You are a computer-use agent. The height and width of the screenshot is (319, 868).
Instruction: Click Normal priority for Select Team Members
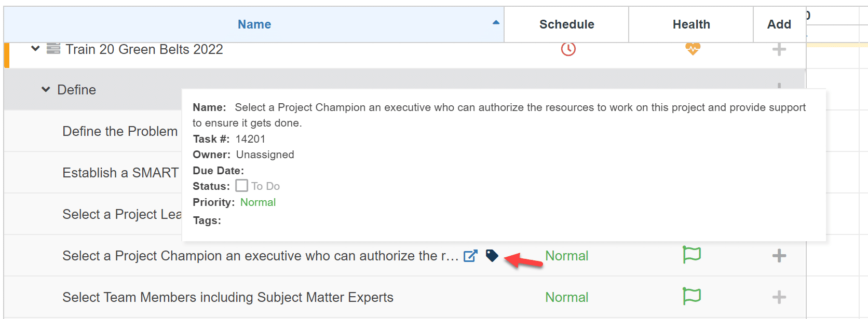(x=566, y=297)
